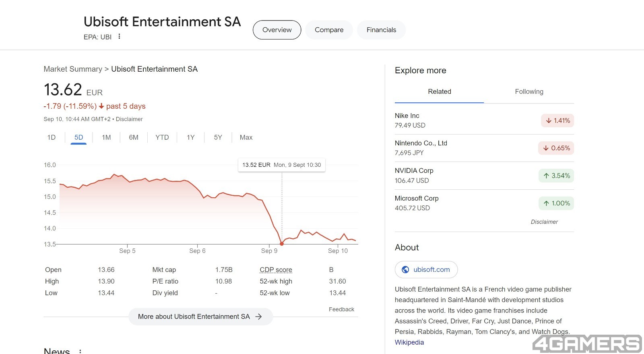644x354 pixels.
Task: Open the Financials tab
Action: pyautogui.click(x=381, y=30)
